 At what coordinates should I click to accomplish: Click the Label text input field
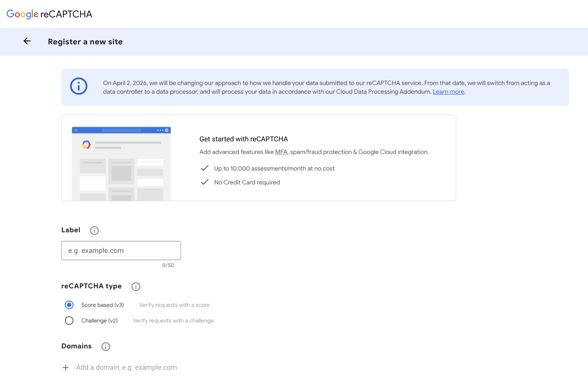point(121,250)
